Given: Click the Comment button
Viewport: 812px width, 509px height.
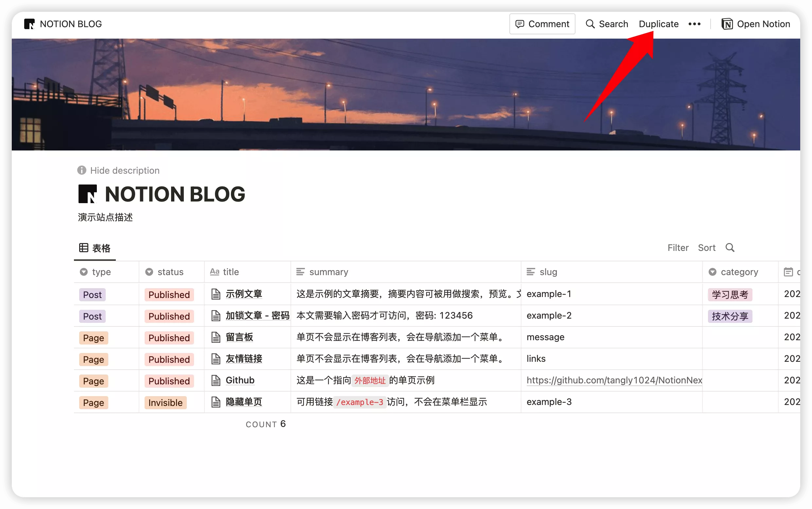Looking at the screenshot, I should (542, 24).
